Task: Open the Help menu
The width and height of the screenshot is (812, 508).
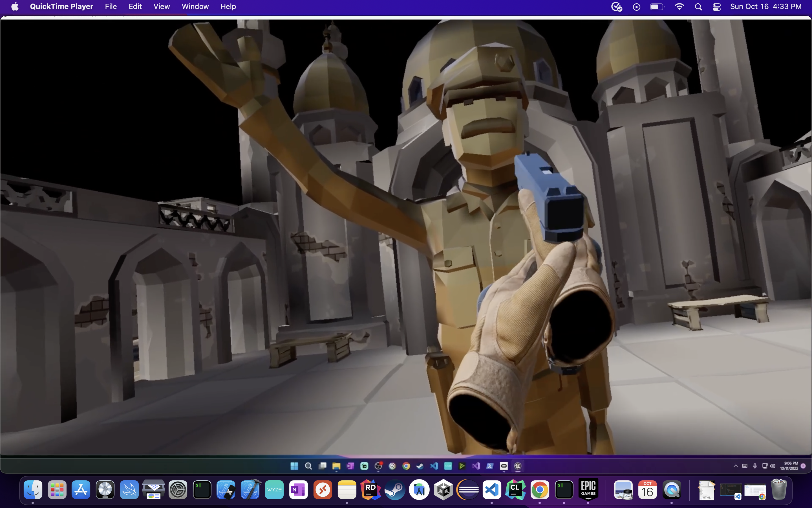Action: coord(228,6)
